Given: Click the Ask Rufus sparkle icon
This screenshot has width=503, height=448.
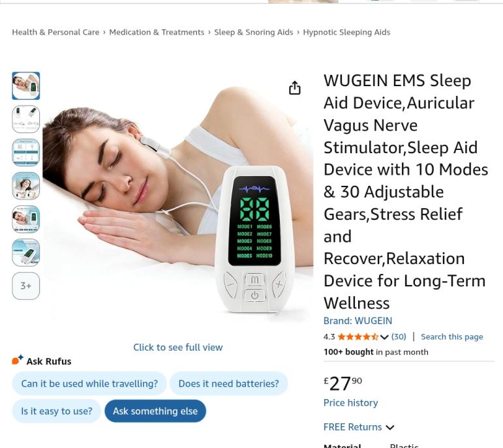Looking at the screenshot, I should [18, 360].
